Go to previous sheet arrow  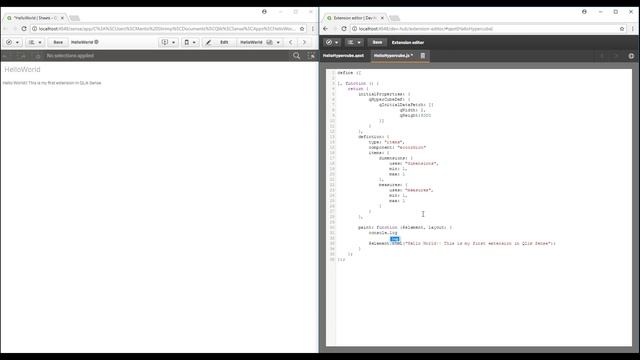click(x=291, y=42)
